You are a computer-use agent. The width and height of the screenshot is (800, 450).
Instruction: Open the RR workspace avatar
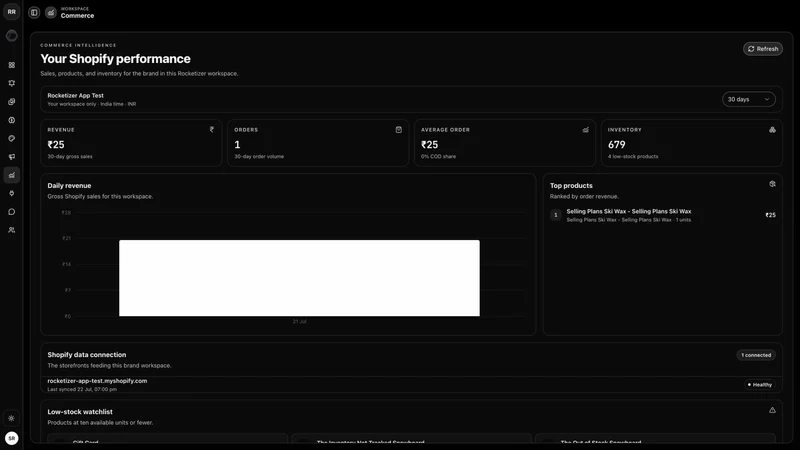[x=11, y=12]
